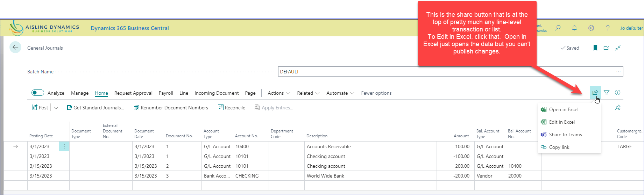Click the Apply Entries action
The height and width of the screenshot is (195, 644).
(x=274, y=108)
